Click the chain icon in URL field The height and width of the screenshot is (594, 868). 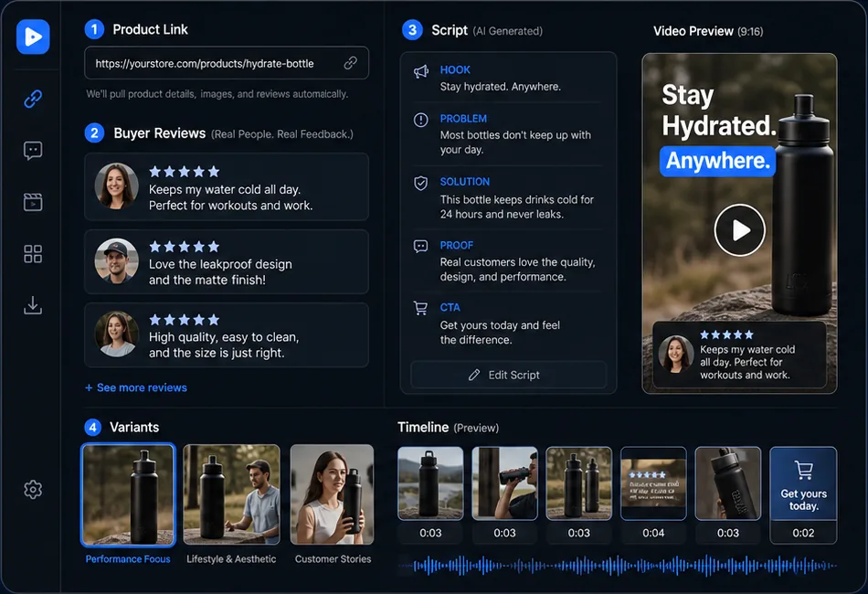point(350,63)
